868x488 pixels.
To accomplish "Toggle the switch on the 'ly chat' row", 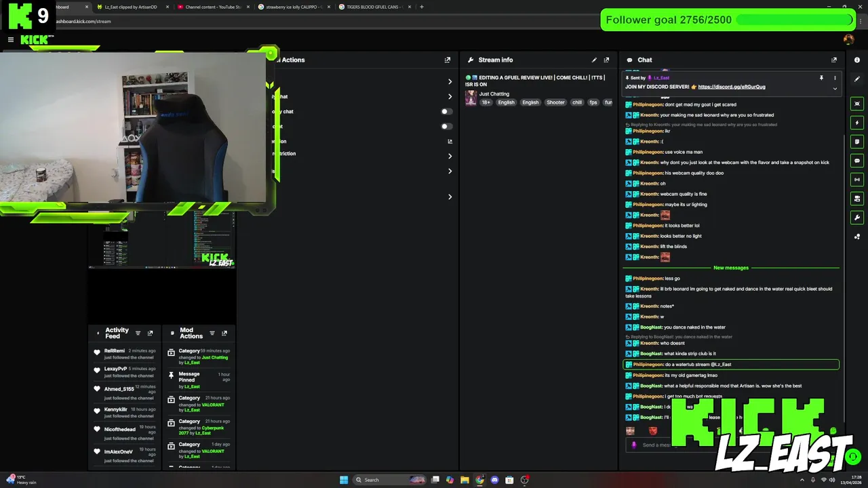I will [x=446, y=111].
